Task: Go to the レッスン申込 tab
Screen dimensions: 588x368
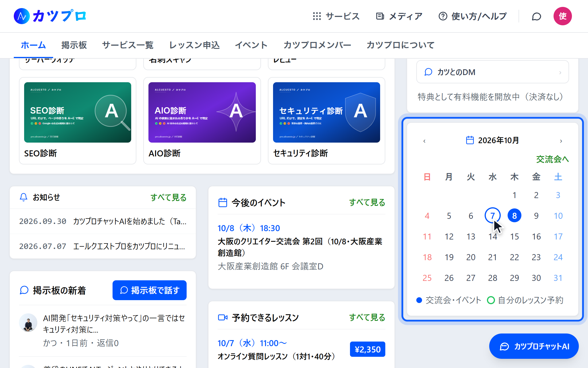Action: [x=194, y=45]
